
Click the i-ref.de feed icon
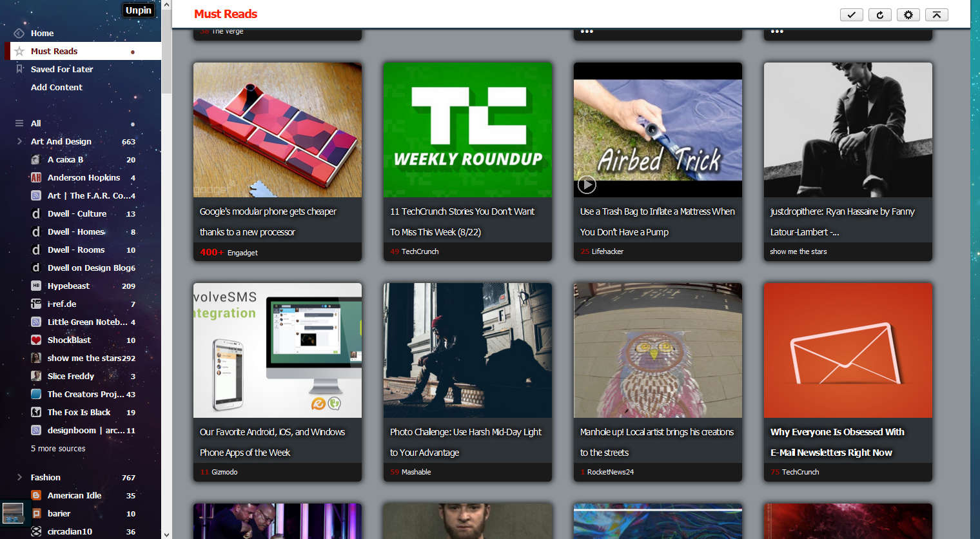(x=36, y=304)
